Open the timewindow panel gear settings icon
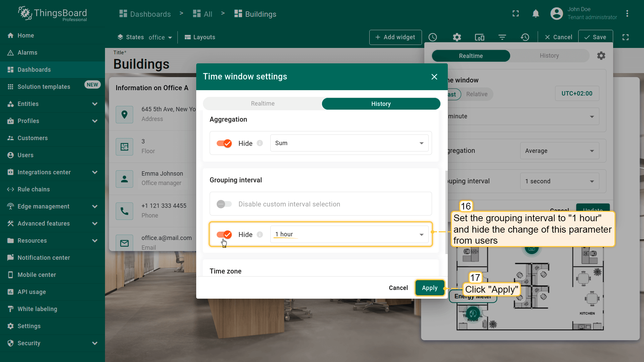 point(601,56)
